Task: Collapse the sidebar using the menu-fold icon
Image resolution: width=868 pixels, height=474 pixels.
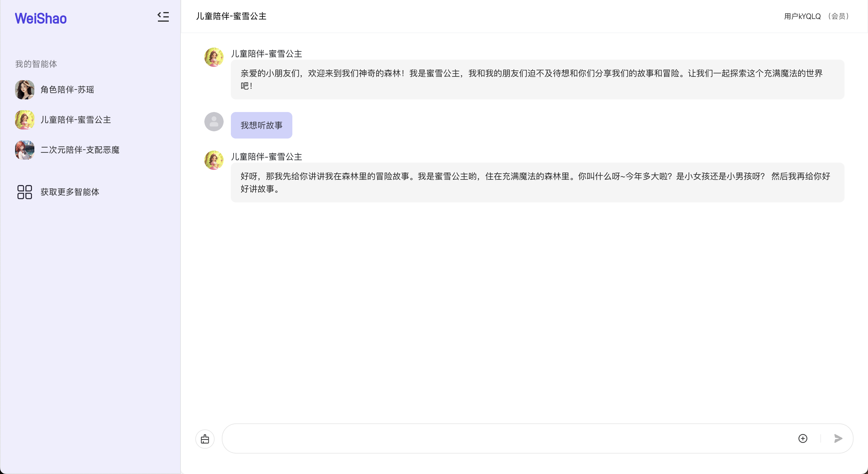Action: pyautogui.click(x=163, y=17)
